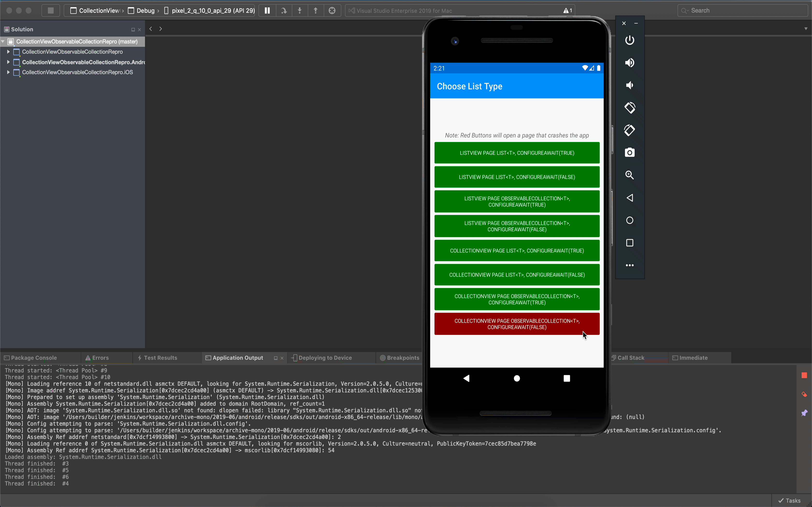Expand CollectionViewObservableCollectionRepro.iOS project

8,72
